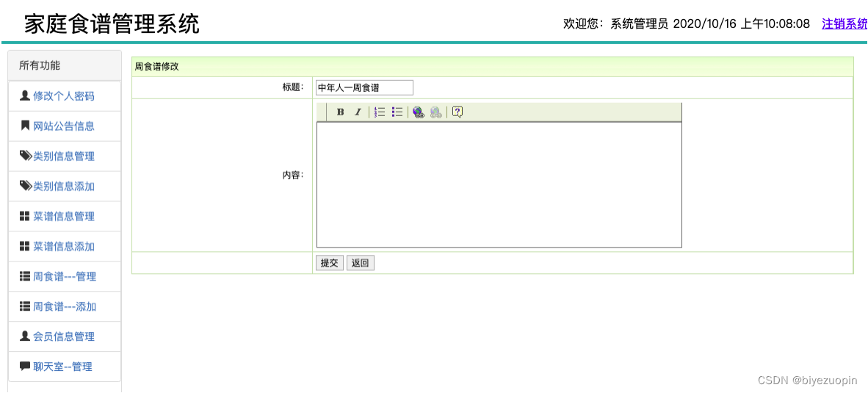Open 周食谱---添加 page
Viewport: 868px width, 393px height.
[x=65, y=306]
